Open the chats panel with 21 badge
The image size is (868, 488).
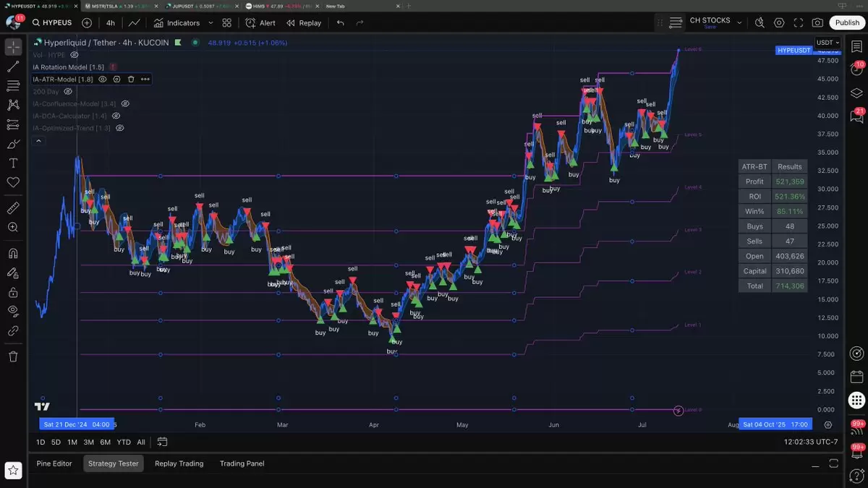[x=856, y=116]
